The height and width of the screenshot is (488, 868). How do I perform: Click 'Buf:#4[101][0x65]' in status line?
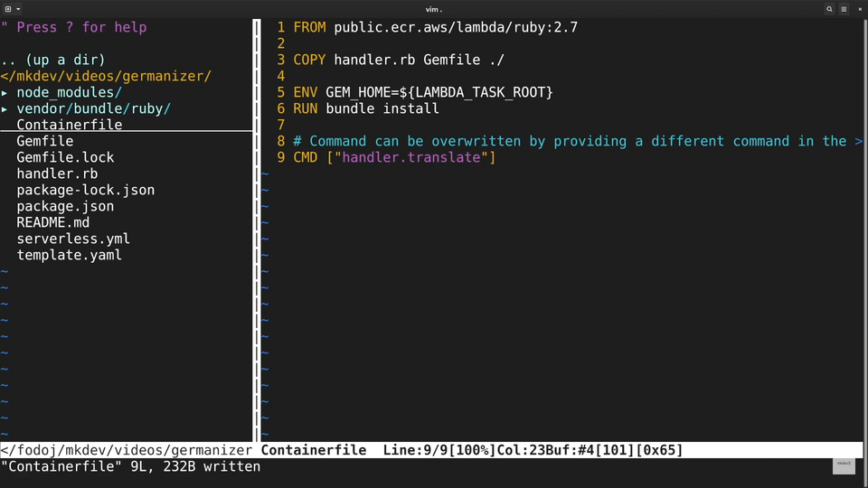(615, 450)
